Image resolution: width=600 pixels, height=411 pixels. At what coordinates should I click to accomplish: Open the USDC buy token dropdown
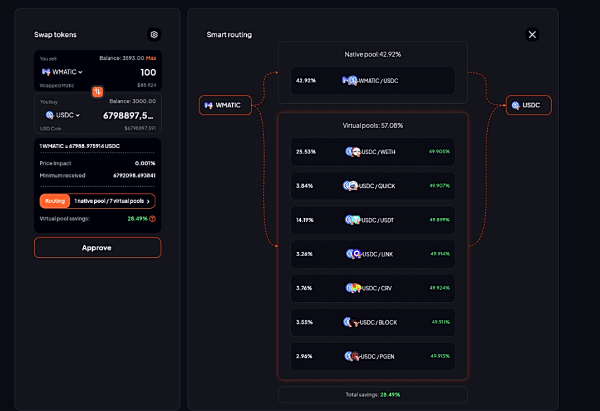point(63,115)
